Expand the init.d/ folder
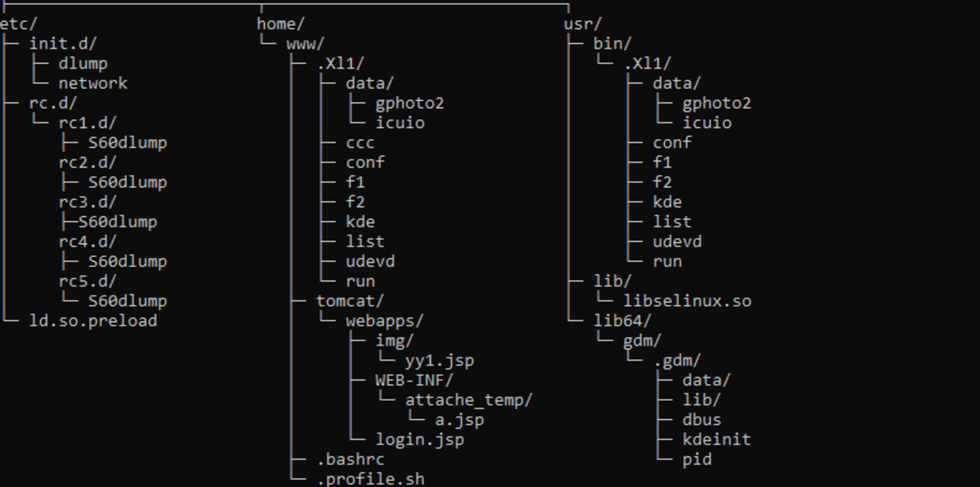Image resolution: width=980 pixels, height=487 pixels. pos(63,44)
